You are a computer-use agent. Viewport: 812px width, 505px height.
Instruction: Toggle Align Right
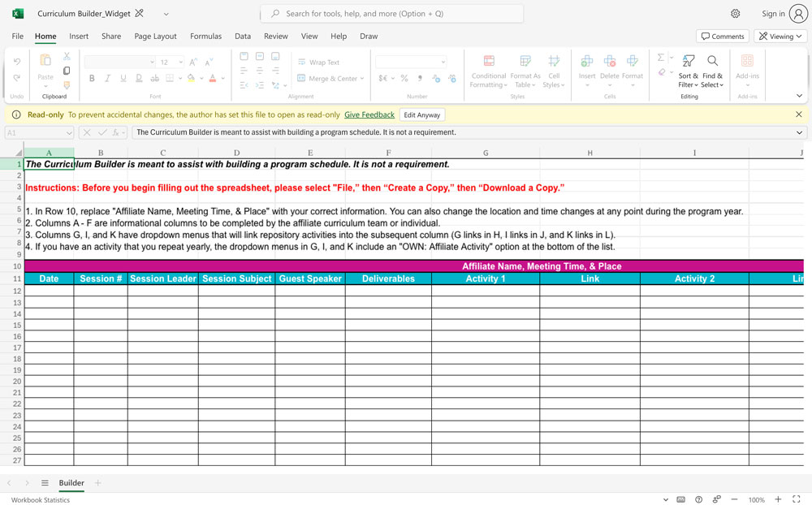275,71
